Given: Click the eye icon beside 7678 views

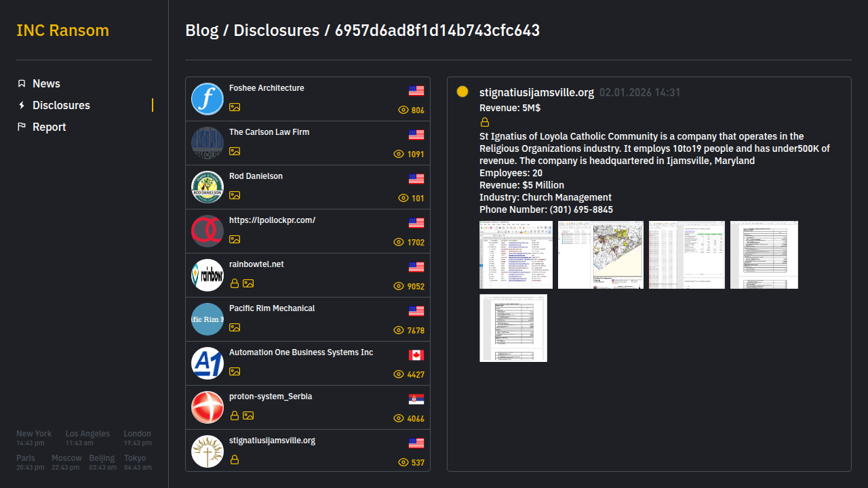Looking at the screenshot, I should click(399, 330).
